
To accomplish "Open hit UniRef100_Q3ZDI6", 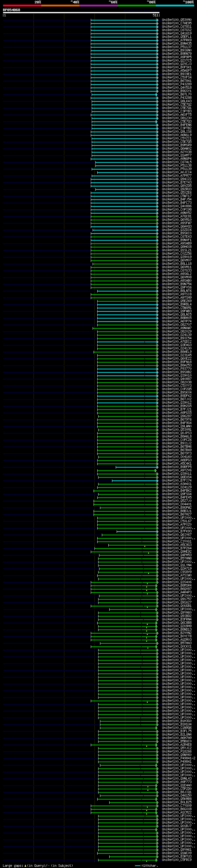I will click(x=176, y=229).
